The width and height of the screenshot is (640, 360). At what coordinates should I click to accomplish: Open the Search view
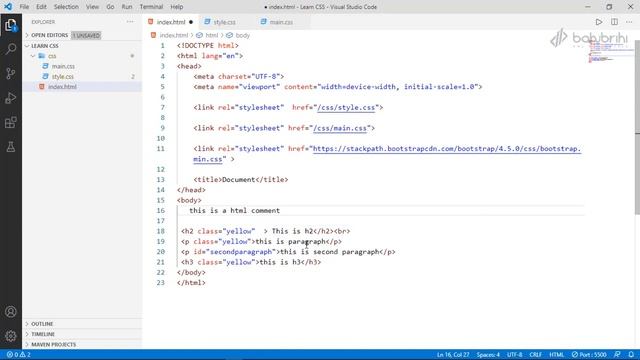tap(11, 49)
